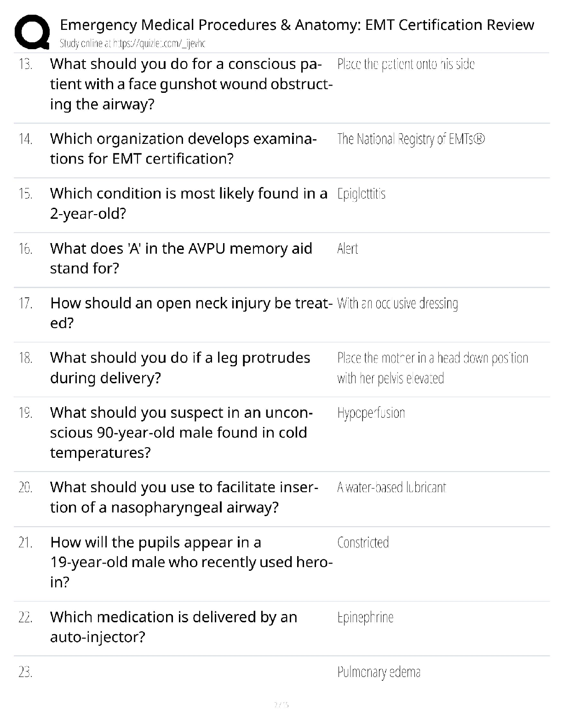Click the 'Hypoperfusion' answer
The width and height of the screenshot is (563, 728).
371,413
